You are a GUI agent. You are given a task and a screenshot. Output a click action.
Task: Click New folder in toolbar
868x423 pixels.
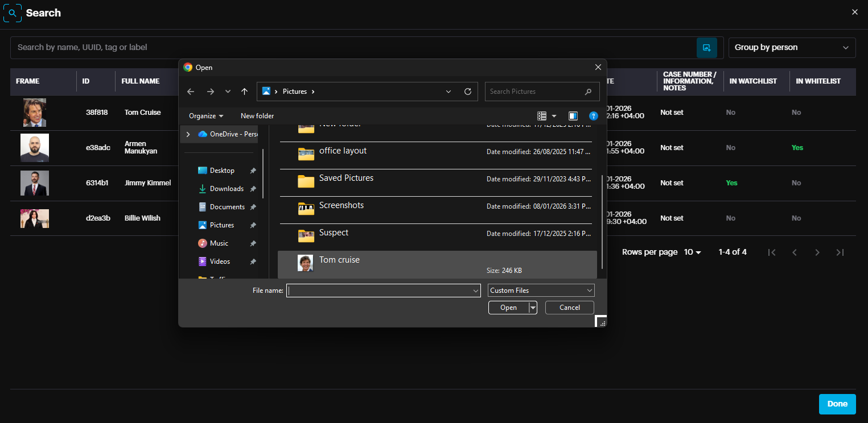point(257,116)
